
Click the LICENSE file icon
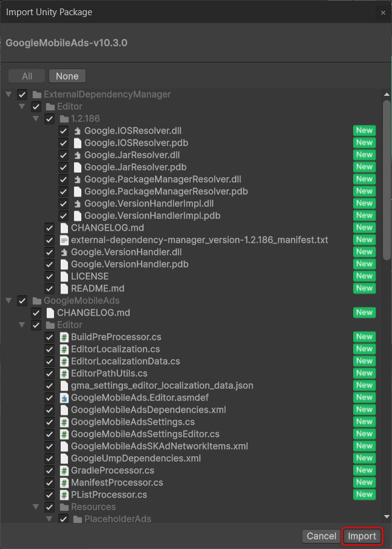pyautogui.click(x=64, y=277)
